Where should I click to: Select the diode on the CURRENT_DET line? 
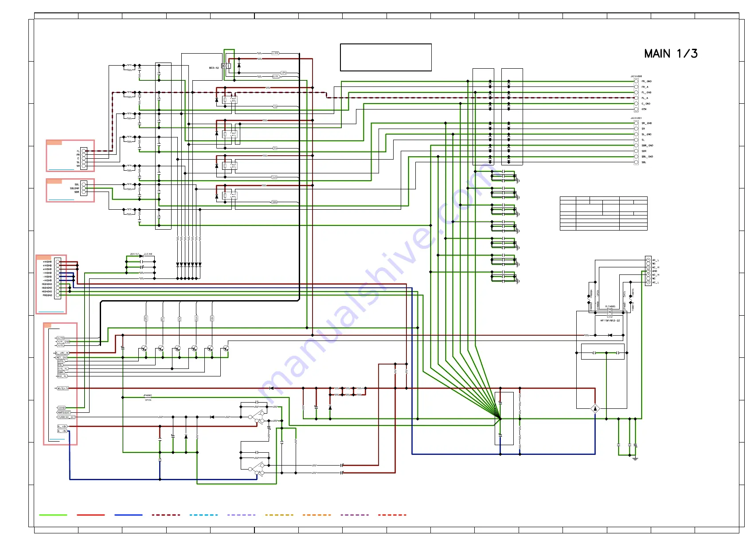(212, 417)
